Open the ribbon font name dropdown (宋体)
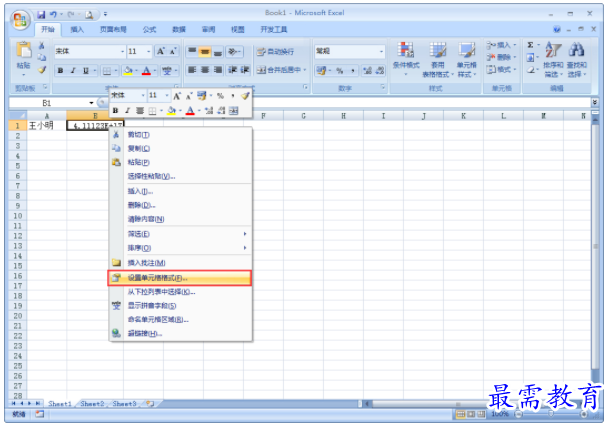The image size is (610, 428). 122,51
